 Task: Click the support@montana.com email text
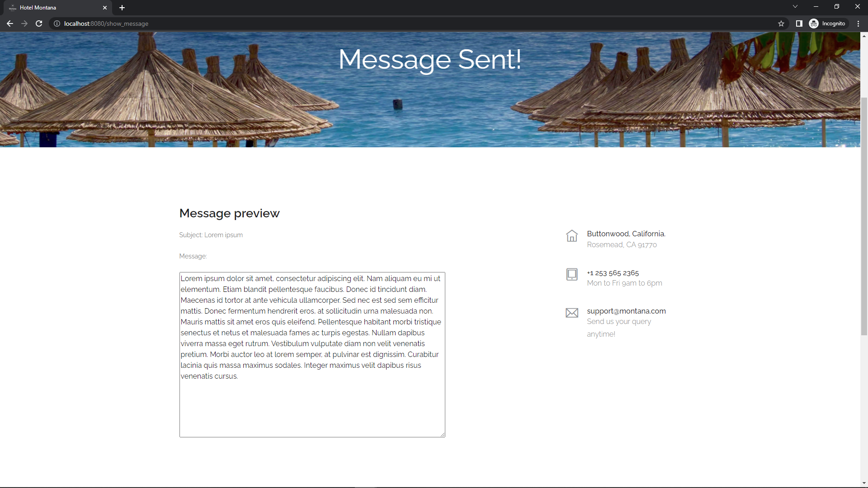click(x=626, y=311)
